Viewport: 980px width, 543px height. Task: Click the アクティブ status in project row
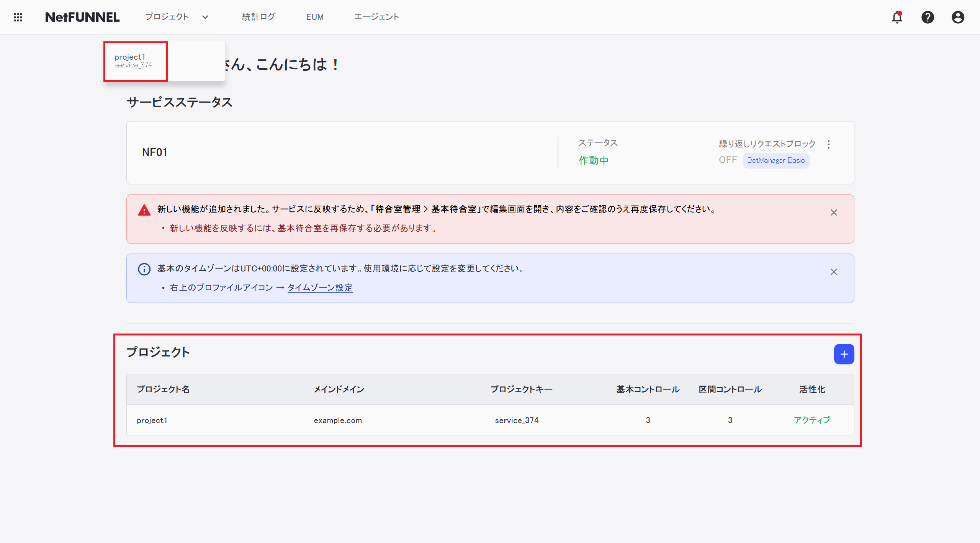(812, 420)
